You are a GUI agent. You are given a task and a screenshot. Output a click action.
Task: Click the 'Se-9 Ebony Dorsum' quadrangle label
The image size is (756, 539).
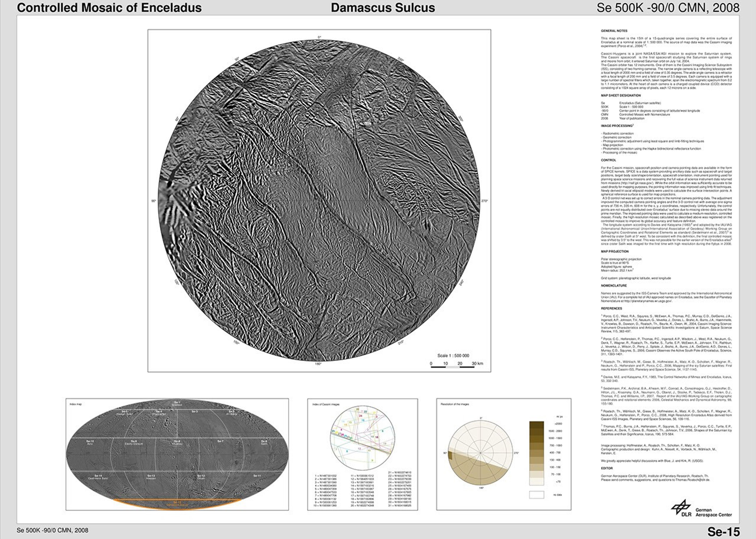coord(134,442)
